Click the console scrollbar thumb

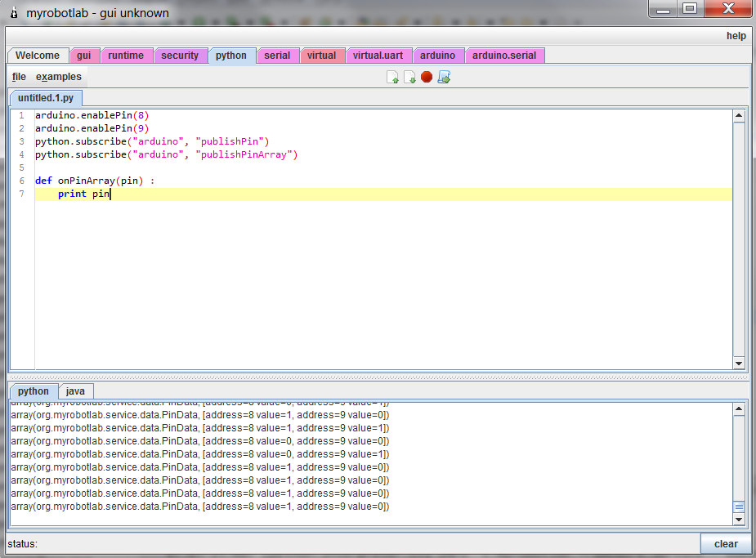(739, 507)
